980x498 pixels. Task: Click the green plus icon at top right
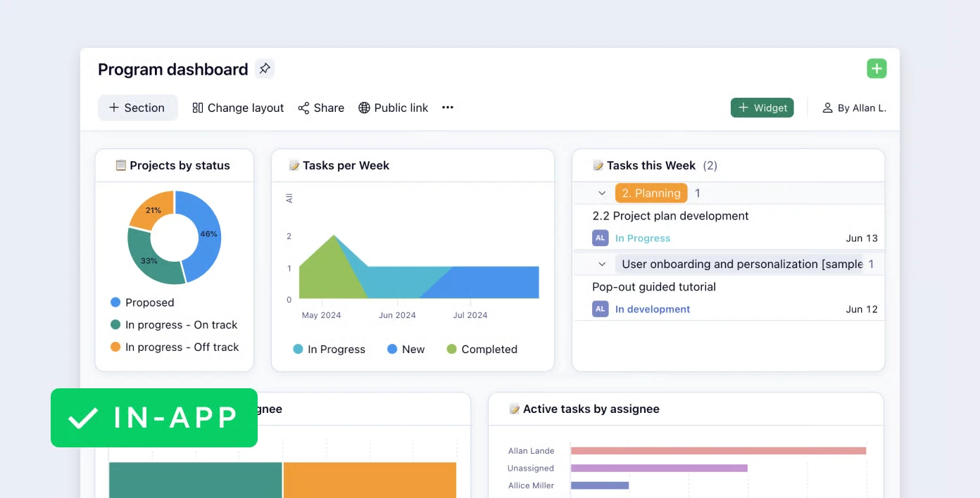pos(877,68)
